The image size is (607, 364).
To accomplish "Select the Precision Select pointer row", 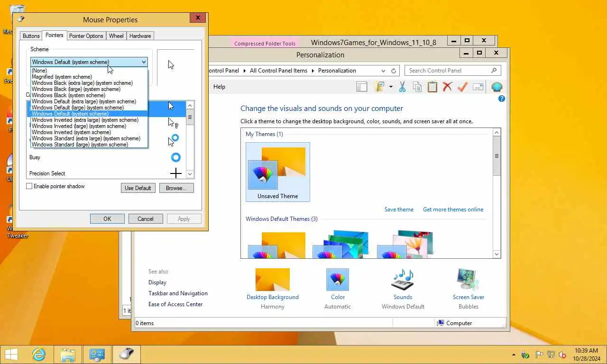I will 107,173.
